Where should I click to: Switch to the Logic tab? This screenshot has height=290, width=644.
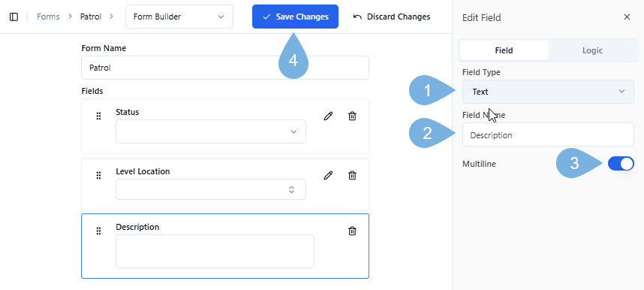click(x=592, y=50)
